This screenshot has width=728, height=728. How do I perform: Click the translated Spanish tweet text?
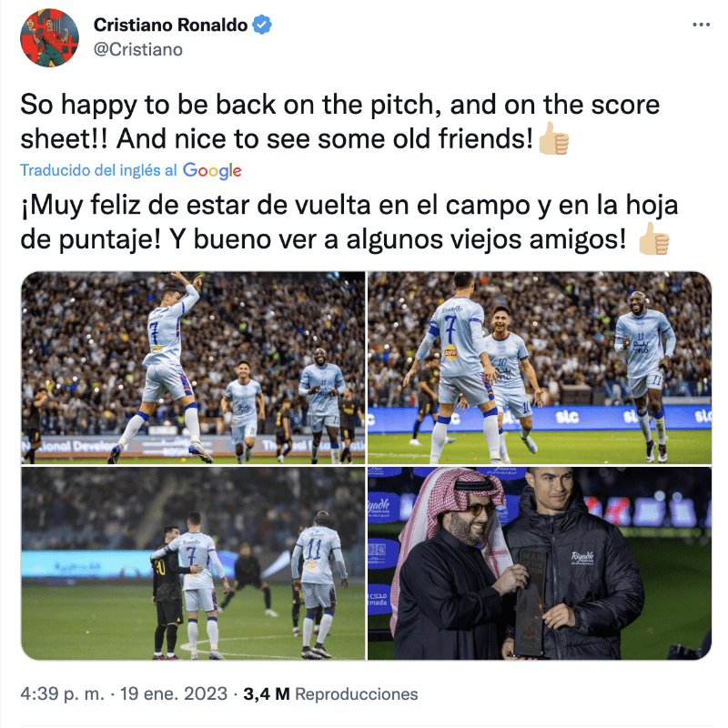pos(349,222)
